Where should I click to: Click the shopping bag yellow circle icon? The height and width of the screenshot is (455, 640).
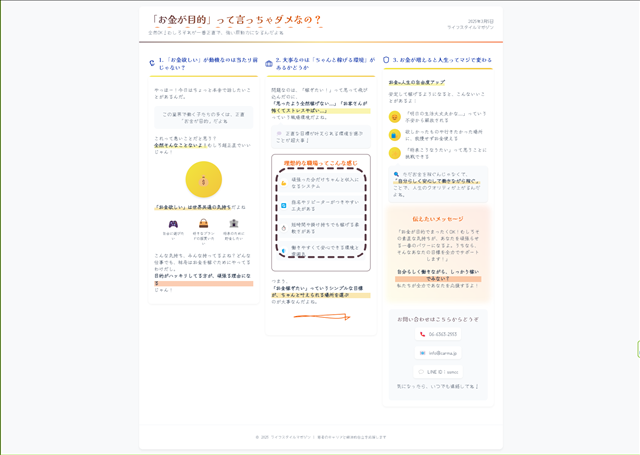tap(395, 135)
